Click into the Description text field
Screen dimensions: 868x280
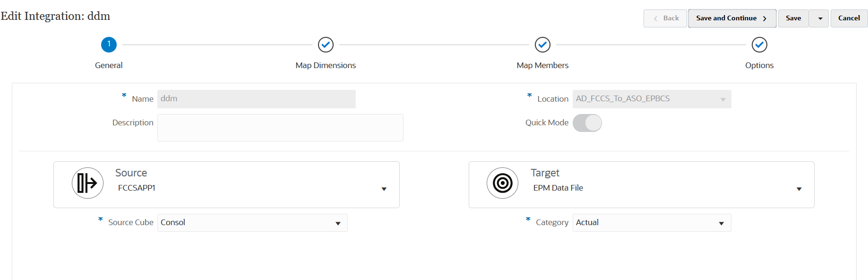click(280, 128)
